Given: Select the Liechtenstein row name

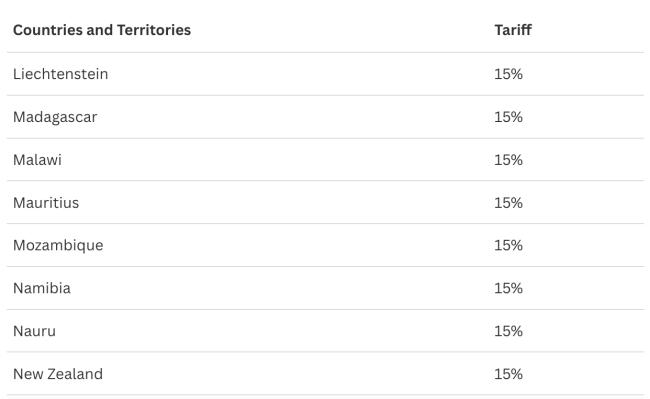Looking at the screenshot, I should tap(61, 74).
